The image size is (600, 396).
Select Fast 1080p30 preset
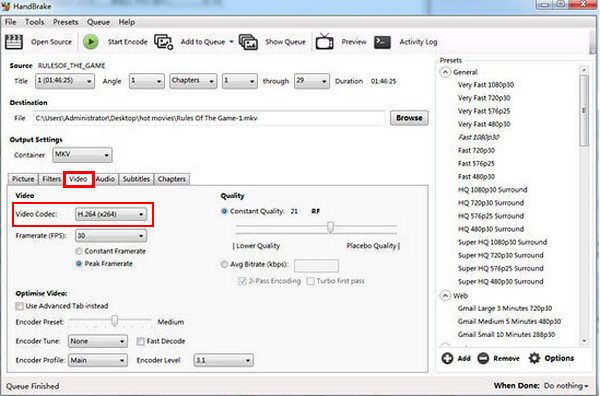(x=478, y=137)
